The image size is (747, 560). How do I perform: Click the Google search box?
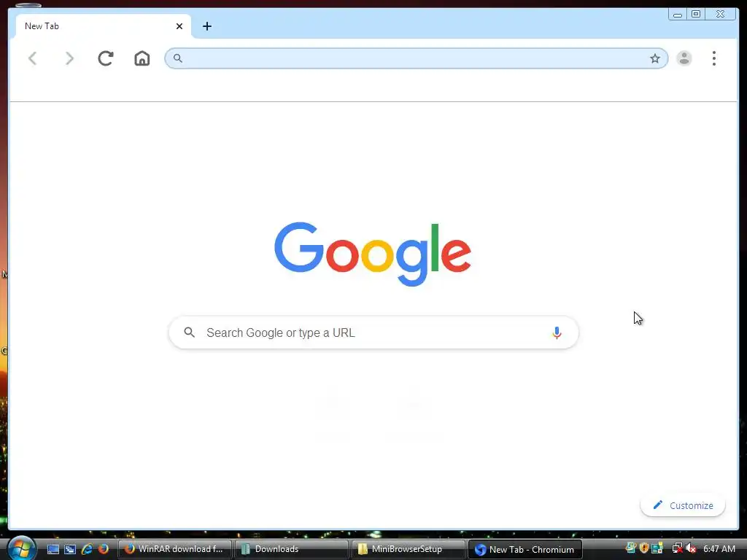point(373,332)
